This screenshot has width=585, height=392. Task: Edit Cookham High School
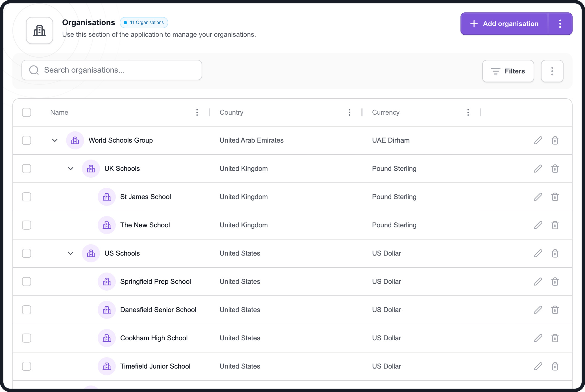tap(538, 338)
